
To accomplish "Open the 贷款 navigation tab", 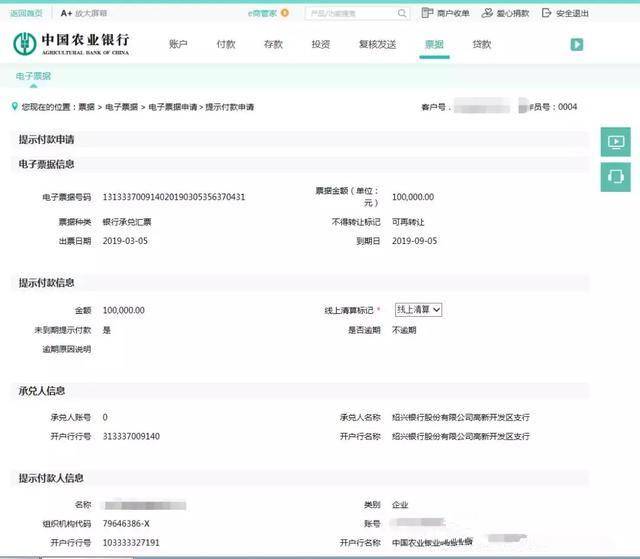I will click(x=482, y=44).
